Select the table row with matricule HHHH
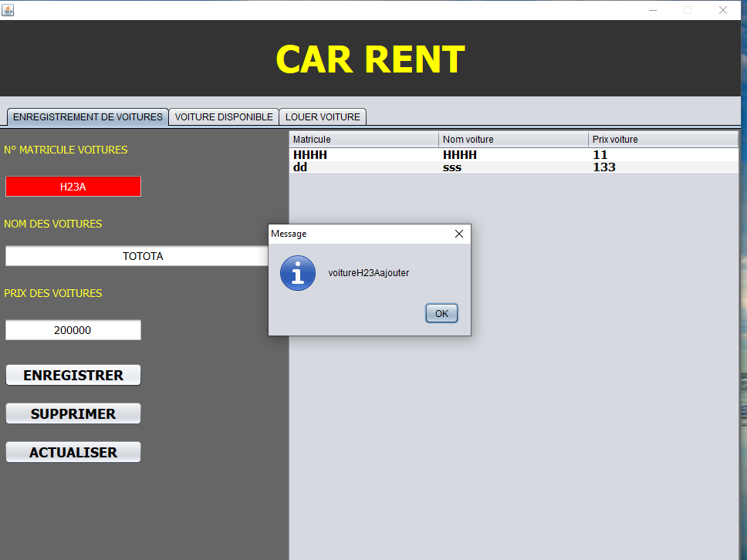This screenshot has height=560, width=747. click(x=513, y=155)
